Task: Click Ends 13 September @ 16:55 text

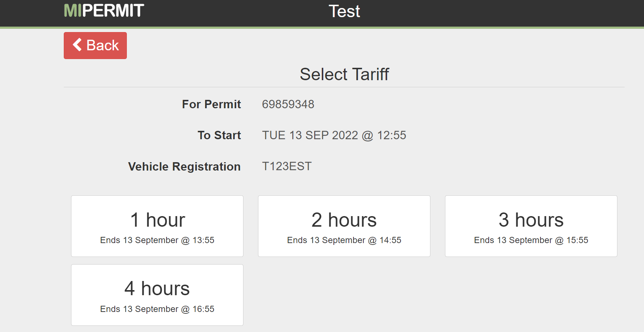Action: coord(157,309)
